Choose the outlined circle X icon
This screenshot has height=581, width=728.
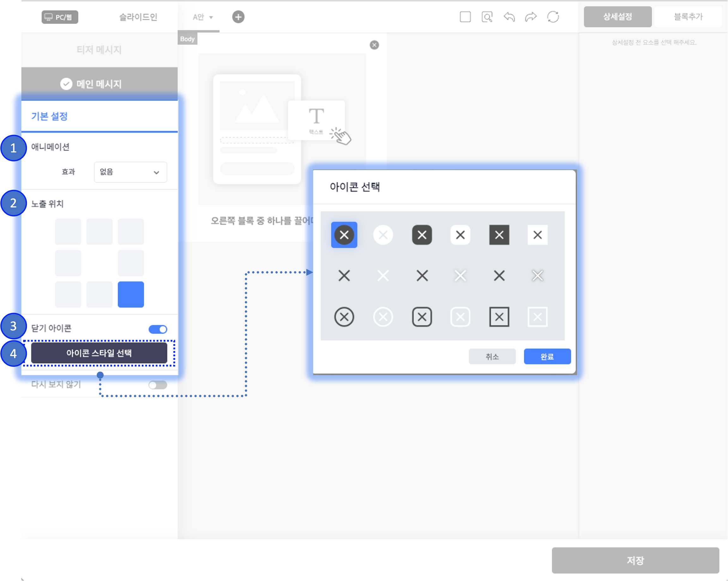pyautogui.click(x=344, y=317)
